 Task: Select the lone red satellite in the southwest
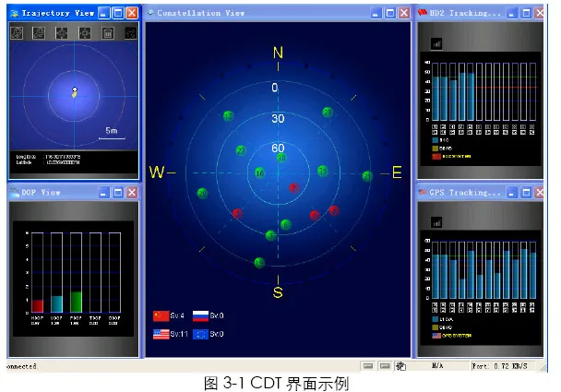[x=237, y=214]
